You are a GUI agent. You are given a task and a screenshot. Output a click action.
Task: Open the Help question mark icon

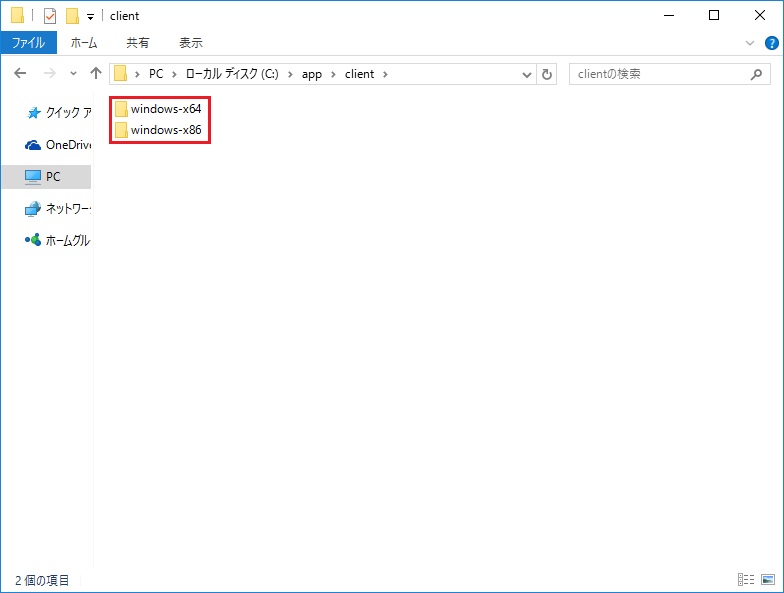click(x=771, y=43)
